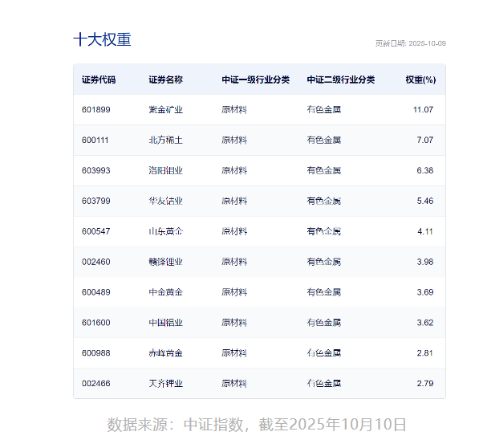Click security code 601600
This screenshot has height=448, width=483.
pyautogui.click(x=96, y=323)
